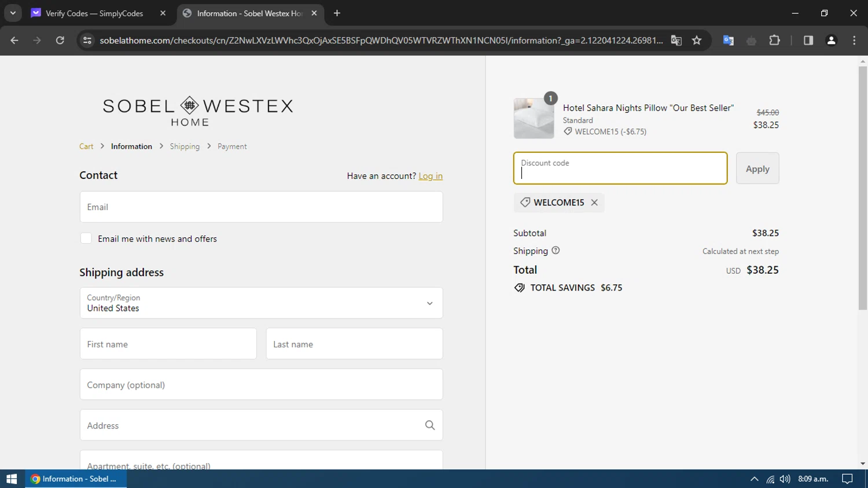Viewport: 868px width, 488px height.
Task: Click the Total amount $38.25
Action: tap(763, 270)
